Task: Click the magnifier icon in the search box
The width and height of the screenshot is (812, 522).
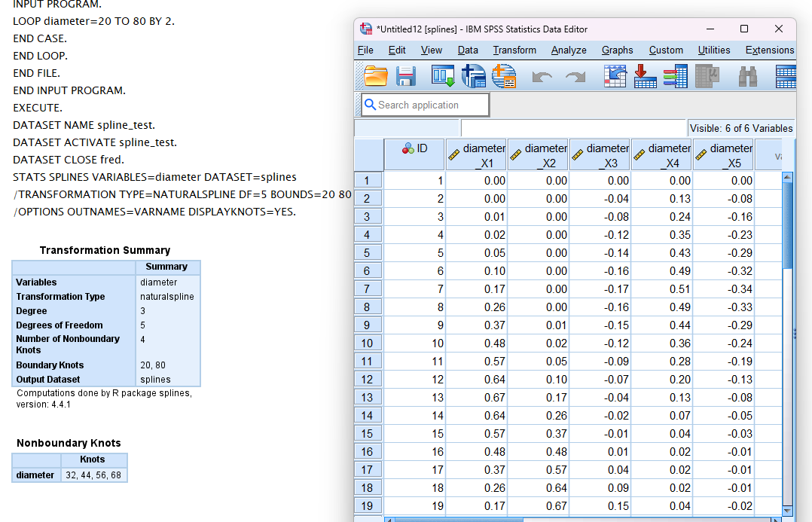Action: pyautogui.click(x=370, y=105)
